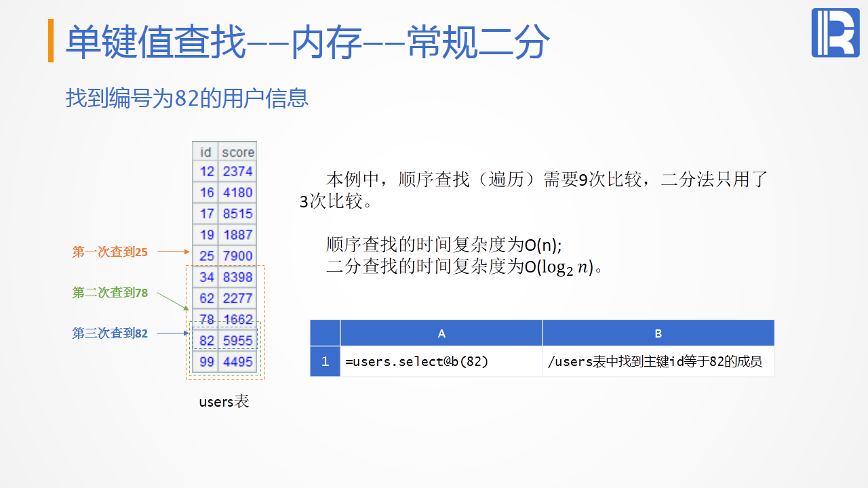Select the score cell 1662
Viewport: 868px width, 488px height.
[238, 319]
